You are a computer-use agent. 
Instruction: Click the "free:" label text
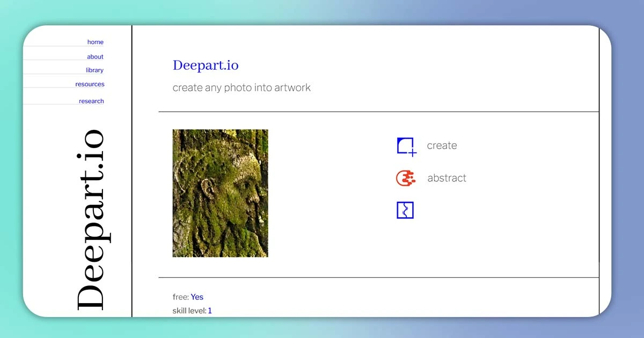click(179, 297)
